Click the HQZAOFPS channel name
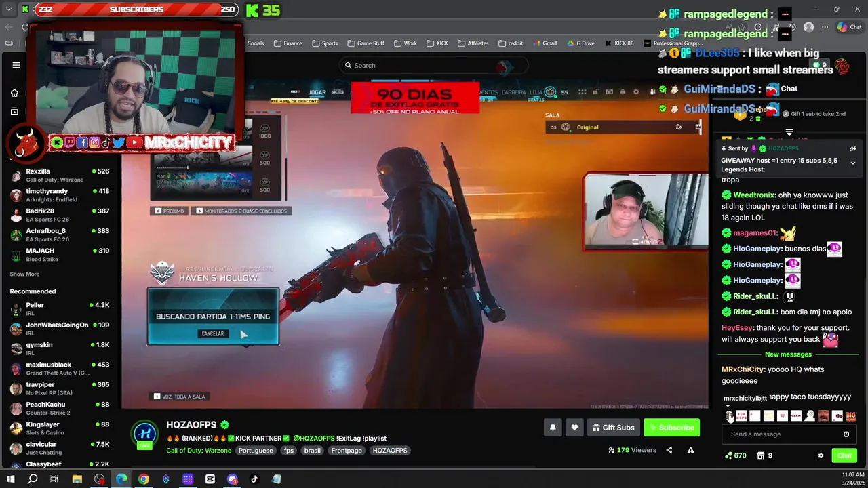 (191, 424)
